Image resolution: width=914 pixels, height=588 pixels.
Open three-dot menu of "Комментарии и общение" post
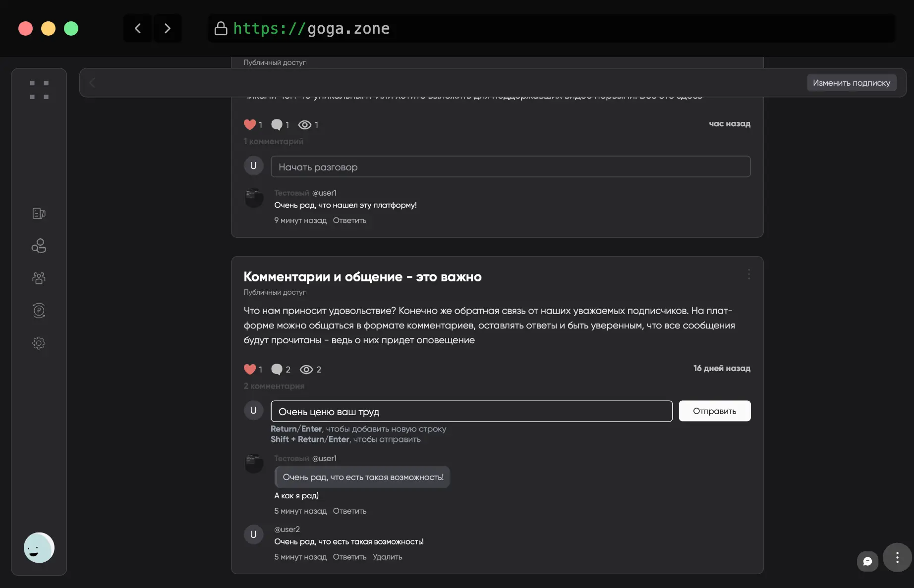[748, 274]
